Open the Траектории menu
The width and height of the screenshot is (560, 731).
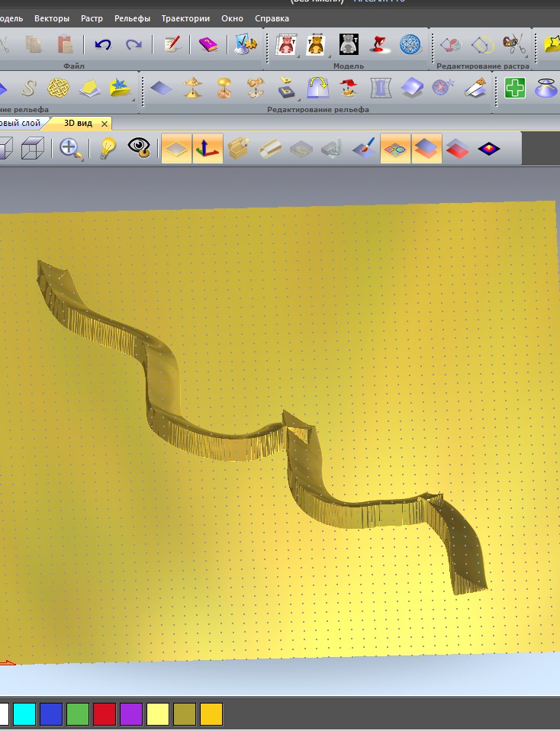coord(185,18)
